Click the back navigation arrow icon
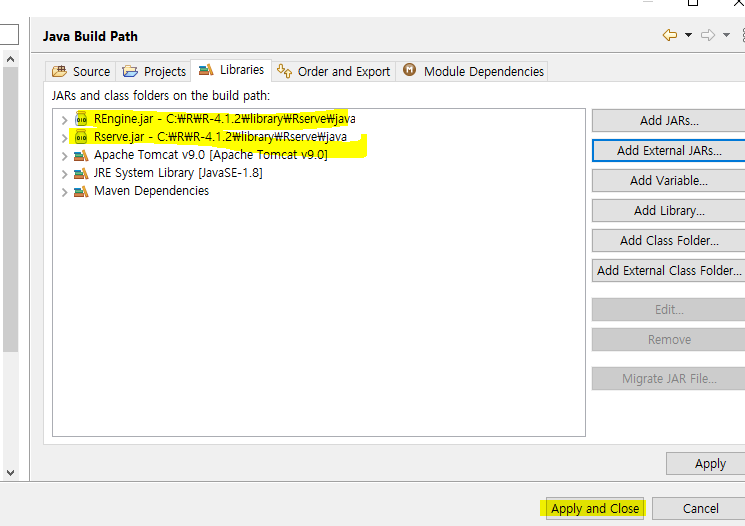Screen dimensions: 745x526 [x=670, y=35]
